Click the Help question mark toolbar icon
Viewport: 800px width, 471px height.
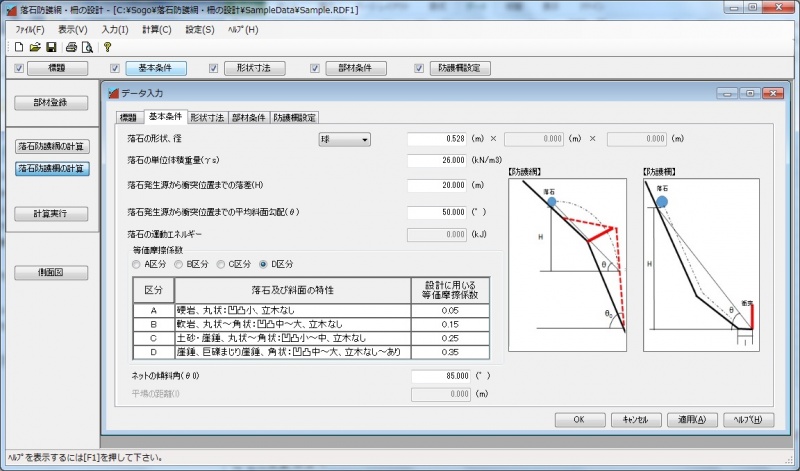click(x=107, y=47)
